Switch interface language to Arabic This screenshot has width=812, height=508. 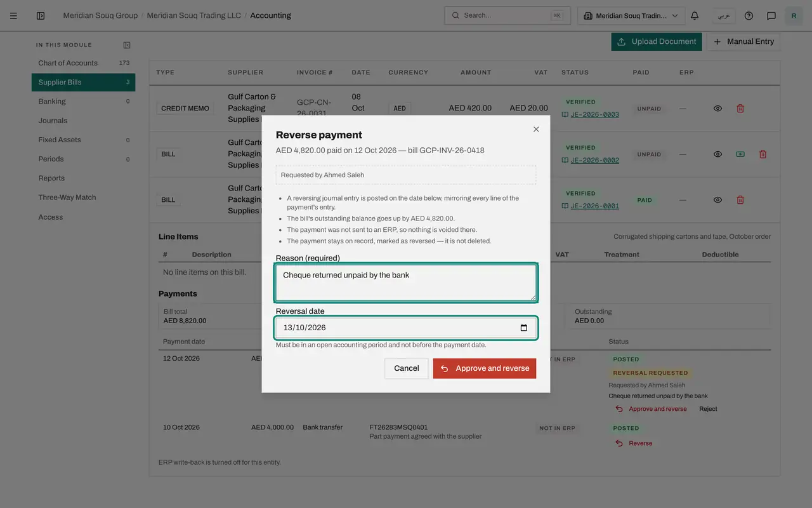point(724,16)
